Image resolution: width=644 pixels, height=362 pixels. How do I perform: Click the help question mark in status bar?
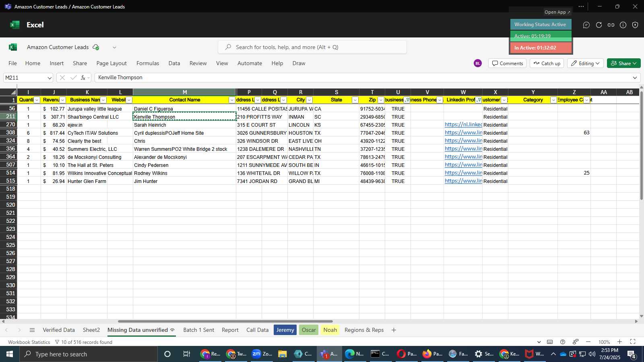pyautogui.click(x=563, y=342)
